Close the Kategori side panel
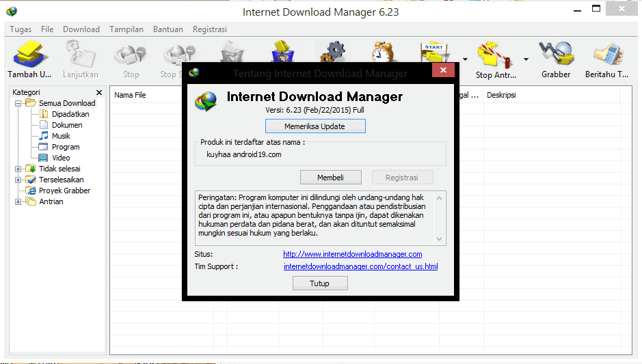This screenshot has height=364, width=642. tap(99, 92)
